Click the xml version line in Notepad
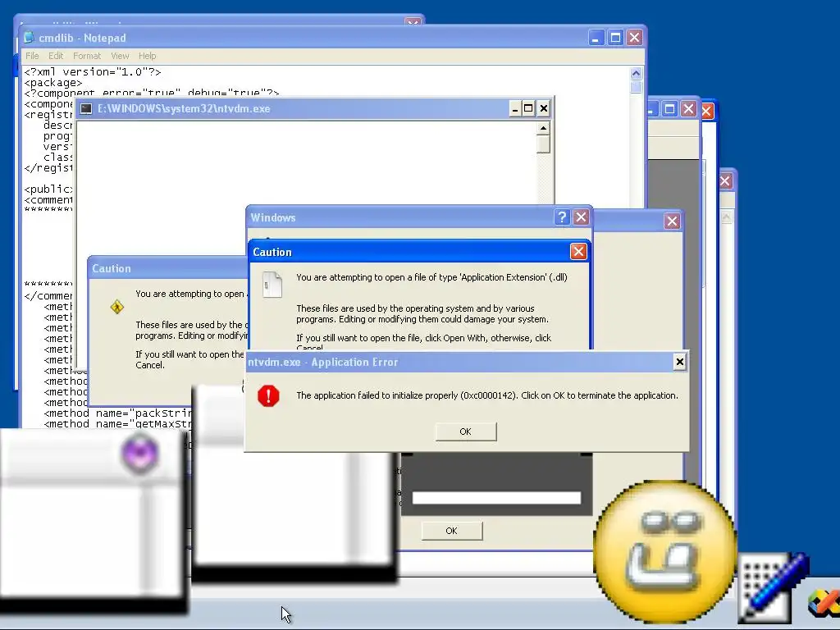The image size is (840, 630). [92, 72]
